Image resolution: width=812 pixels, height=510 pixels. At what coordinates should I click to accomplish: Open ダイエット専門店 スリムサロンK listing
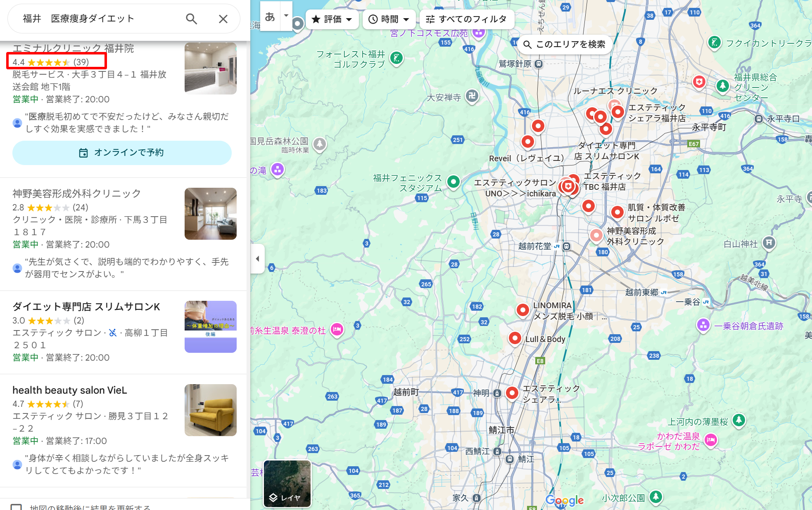86,307
